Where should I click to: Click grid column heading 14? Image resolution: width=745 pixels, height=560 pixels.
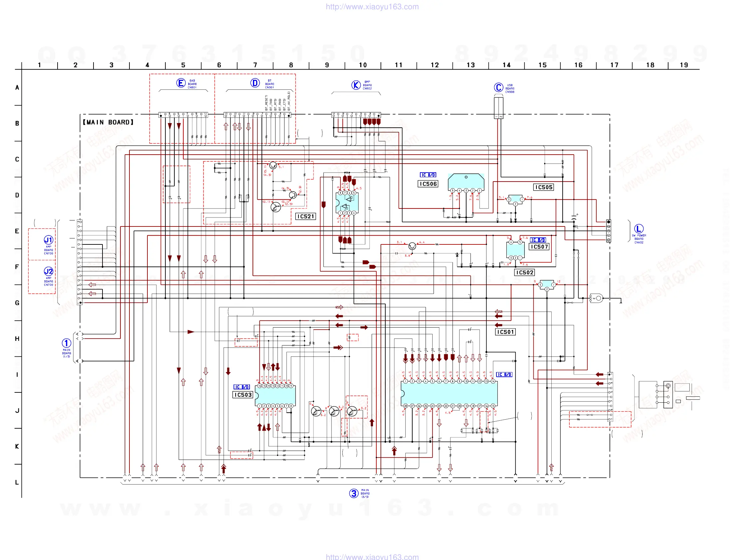506,65
